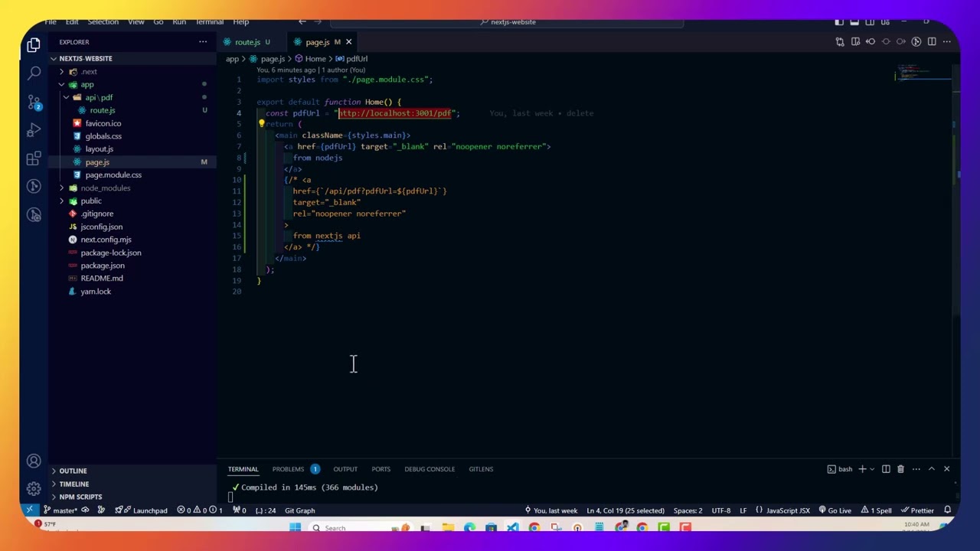Toggle primary sidebar layout button
The height and width of the screenshot is (551, 980).
pyautogui.click(x=840, y=22)
